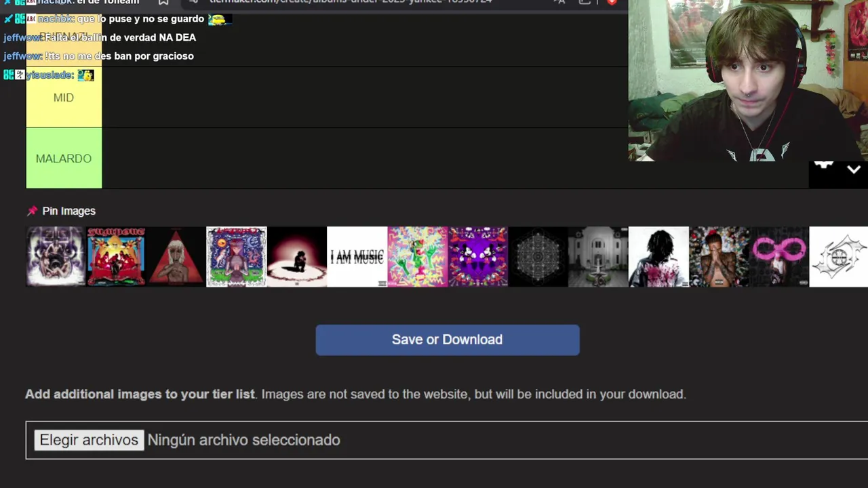Pick the red and blue group album cover
The height and width of the screenshot is (488, 868).
click(116, 257)
